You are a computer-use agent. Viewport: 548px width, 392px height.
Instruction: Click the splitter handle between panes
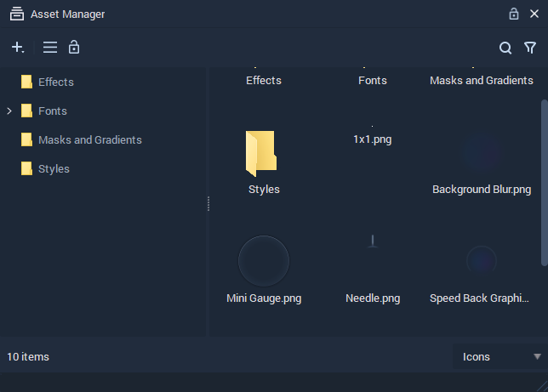(x=208, y=203)
